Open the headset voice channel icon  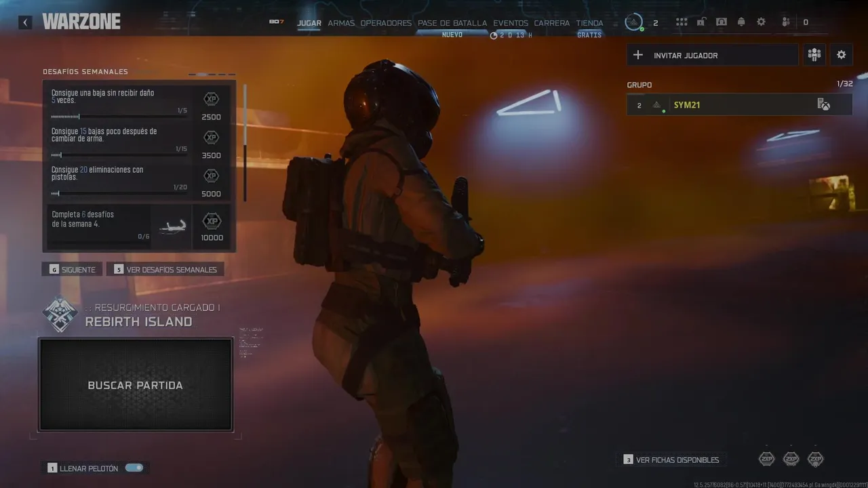point(722,22)
